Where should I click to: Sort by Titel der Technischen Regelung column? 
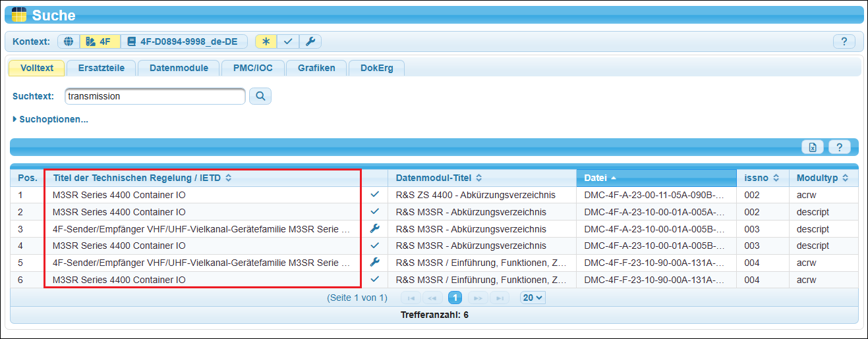(142, 178)
